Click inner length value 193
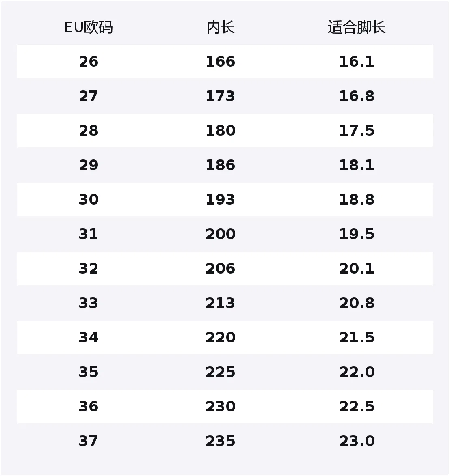The width and height of the screenshot is (450, 476). click(x=221, y=199)
